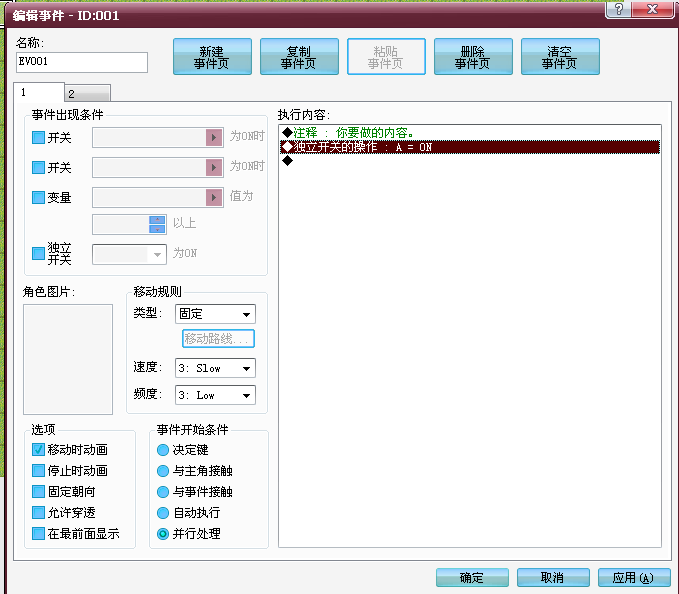Click 移动路线... button
The image size is (679, 594).
coord(218,339)
